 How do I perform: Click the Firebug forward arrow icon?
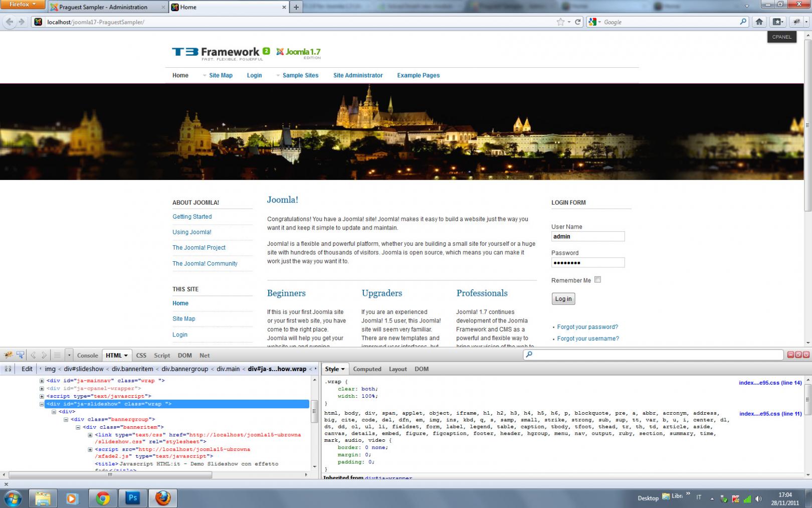(x=44, y=355)
